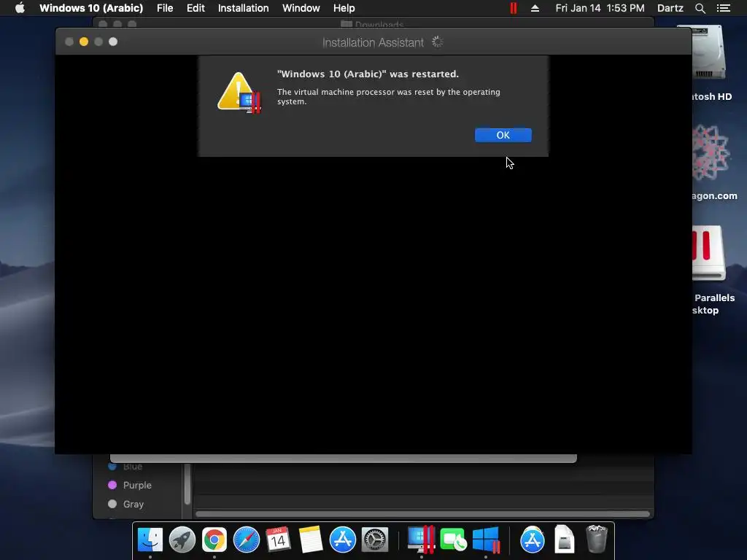Open the App Store folder icon near Trash
The width and height of the screenshot is (747, 560).
click(532, 540)
